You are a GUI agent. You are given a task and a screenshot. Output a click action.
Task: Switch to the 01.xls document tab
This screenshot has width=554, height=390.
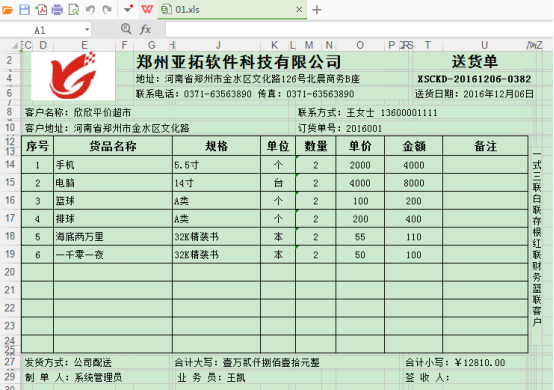[187, 10]
